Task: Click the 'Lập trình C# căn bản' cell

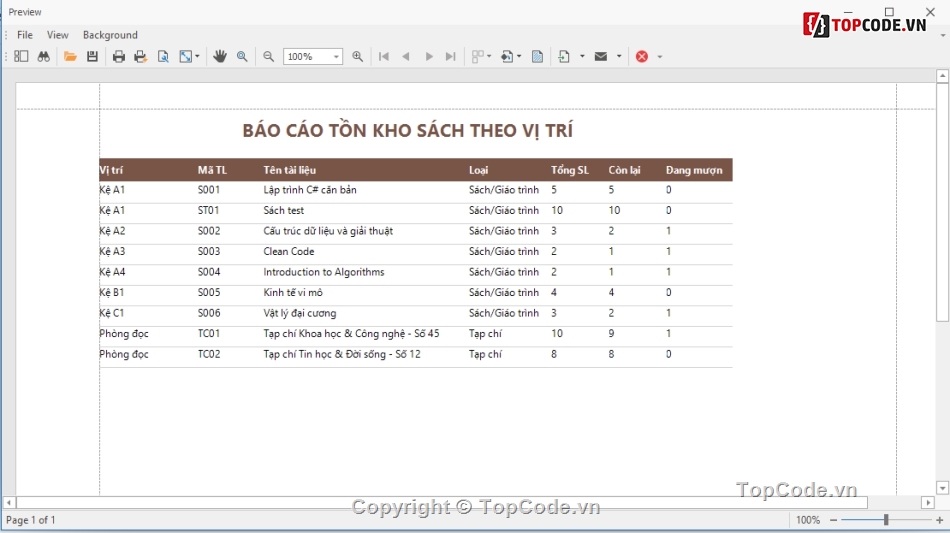Action: tap(310, 190)
